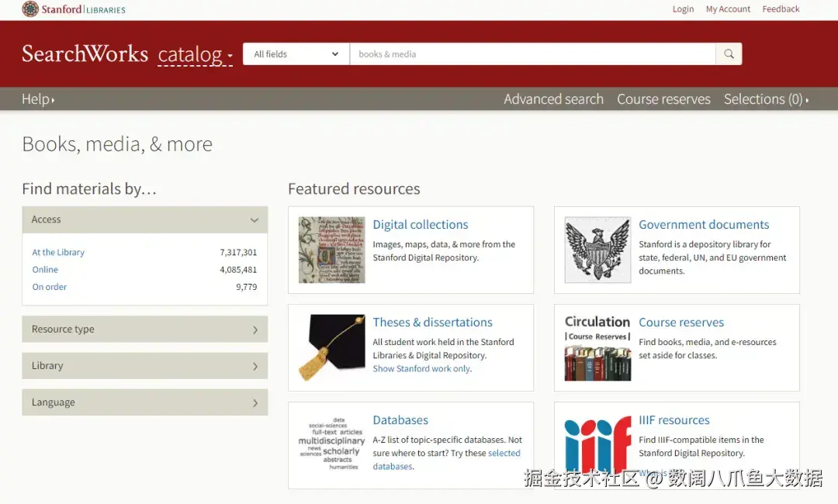Click the Circulation Course Reserves books image
The height and width of the screenshot is (504, 838).
coord(597,347)
